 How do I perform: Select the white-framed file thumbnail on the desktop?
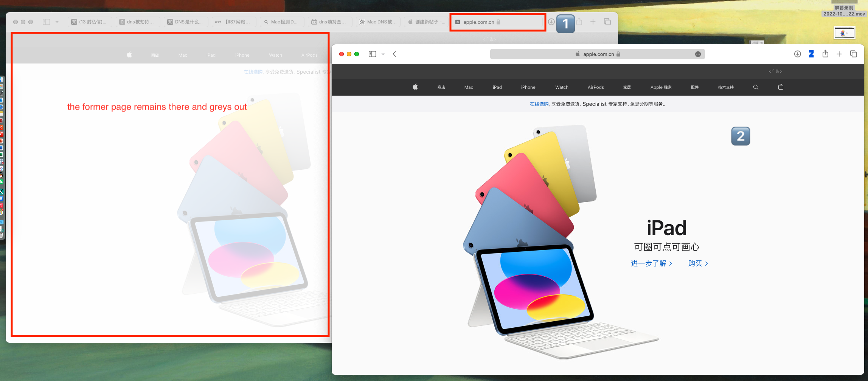pos(845,33)
